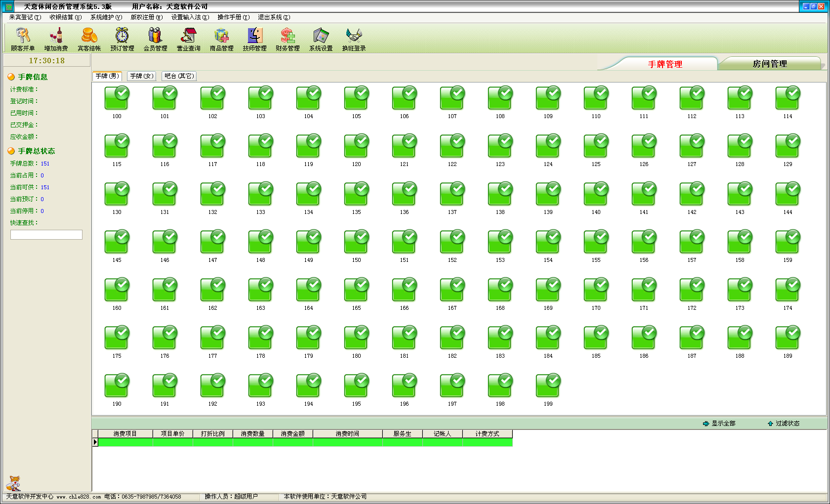Switch to 手牌(男) sub-tab
This screenshot has width=830, height=504.
click(x=107, y=76)
